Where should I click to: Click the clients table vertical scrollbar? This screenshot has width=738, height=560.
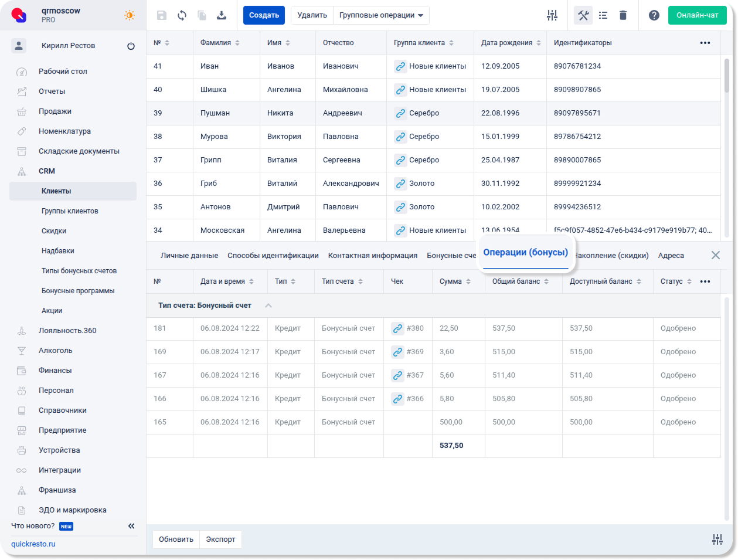pos(727,76)
